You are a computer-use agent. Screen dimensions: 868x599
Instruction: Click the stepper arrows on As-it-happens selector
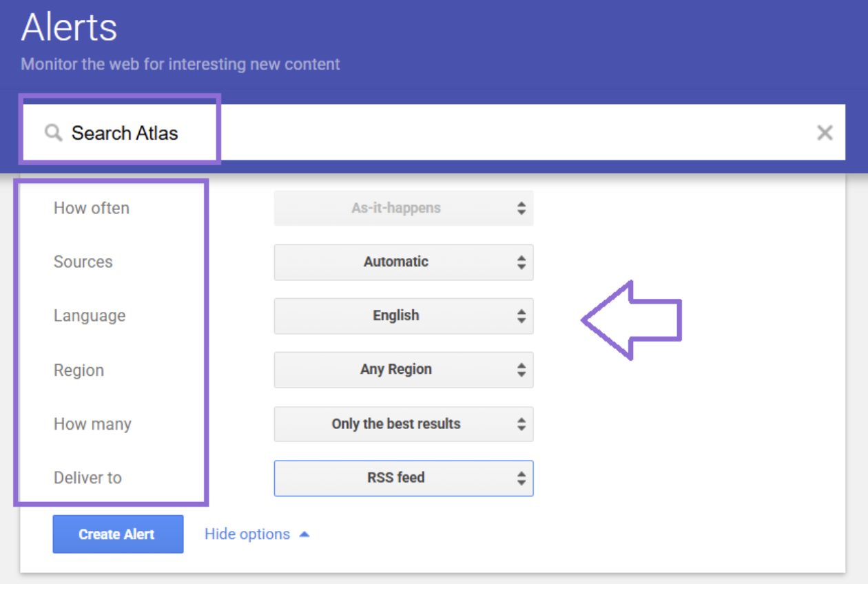point(521,208)
